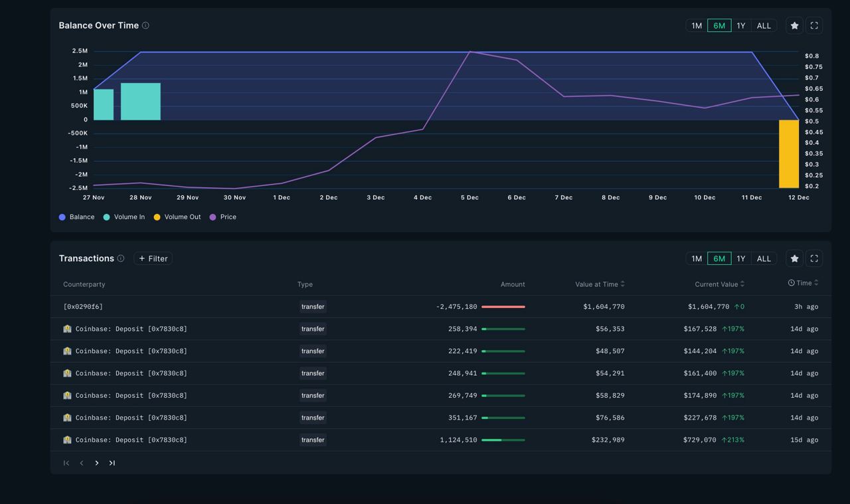
Task: Click the Balance Over Time title
Action: click(x=99, y=25)
